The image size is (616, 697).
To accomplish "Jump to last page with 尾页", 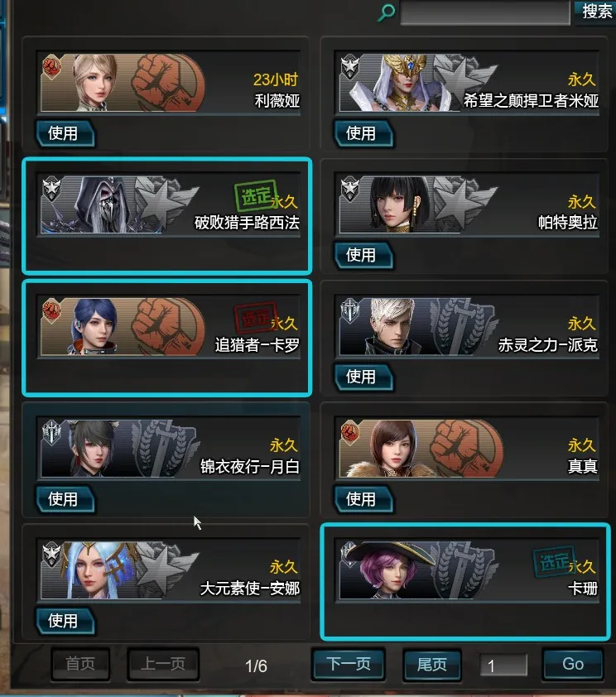I will (x=431, y=665).
